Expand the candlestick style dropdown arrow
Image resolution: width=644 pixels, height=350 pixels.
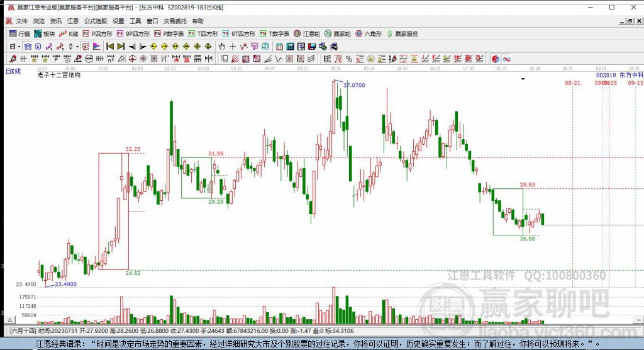[x=77, y=47]
